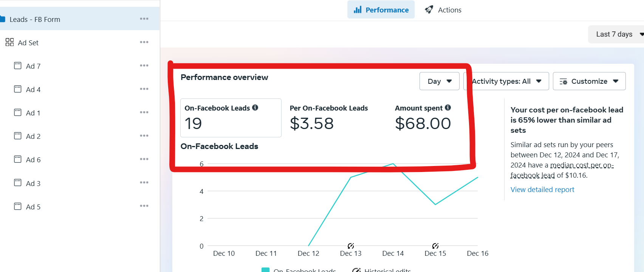Click the historical edit marker at Dec 13
644x272 pixels.
tap(351, 246)
